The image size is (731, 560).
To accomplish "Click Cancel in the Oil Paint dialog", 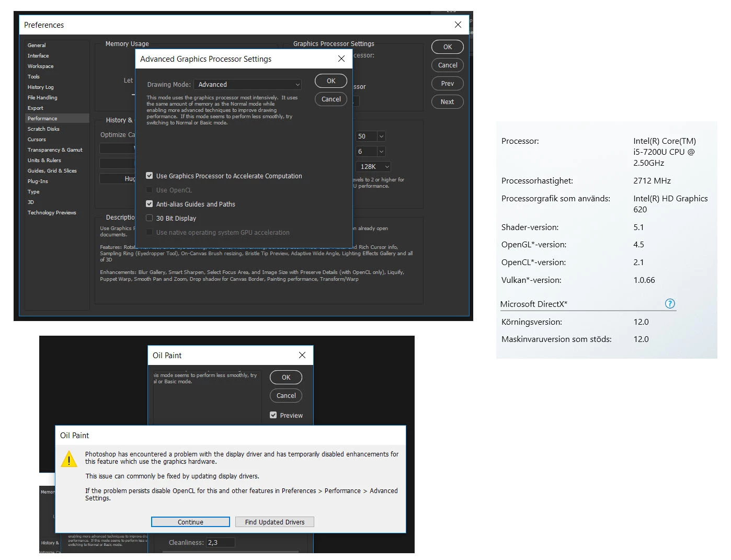I will click(x=286, y=396).
